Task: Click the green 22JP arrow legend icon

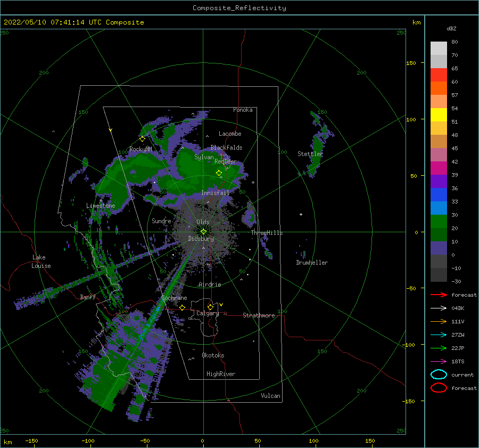Action: click(x=439, y=348)
